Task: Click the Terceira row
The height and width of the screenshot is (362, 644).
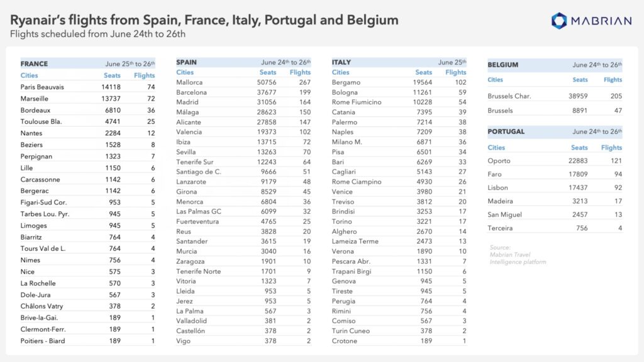Action: pos(555,228)
